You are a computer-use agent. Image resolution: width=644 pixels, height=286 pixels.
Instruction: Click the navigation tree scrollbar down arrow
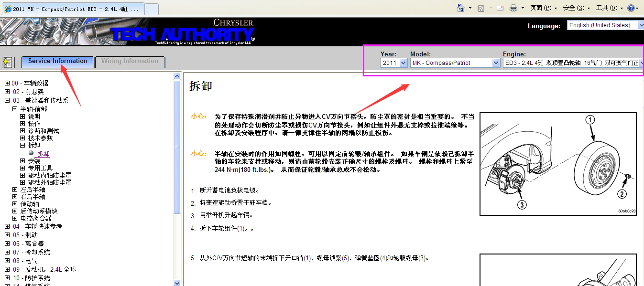(177, 282)
